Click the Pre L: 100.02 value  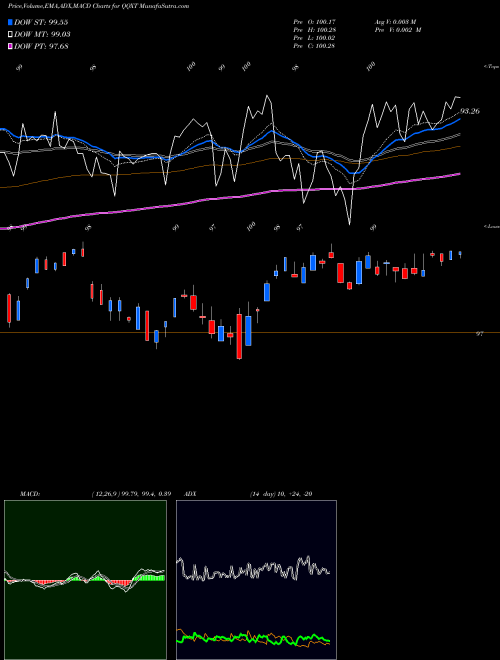[314, 38]
